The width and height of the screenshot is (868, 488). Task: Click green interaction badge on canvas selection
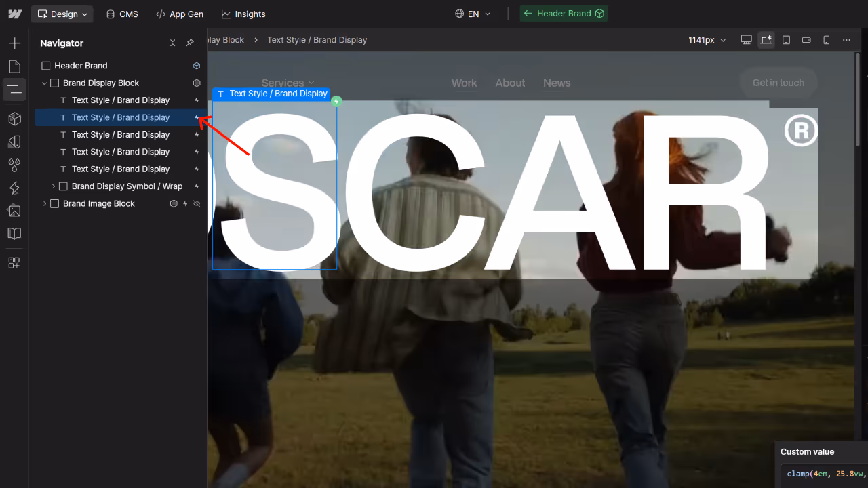(x=336, y=101)
